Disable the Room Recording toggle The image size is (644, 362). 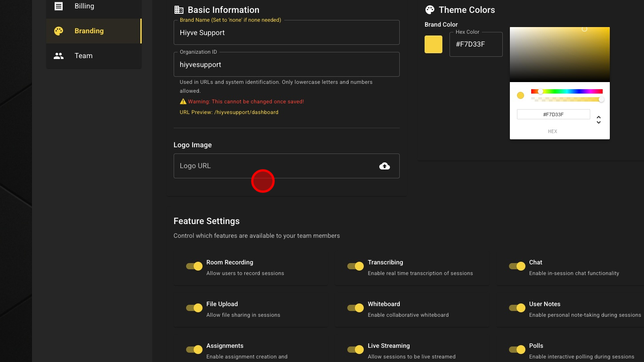click(195, 266)
